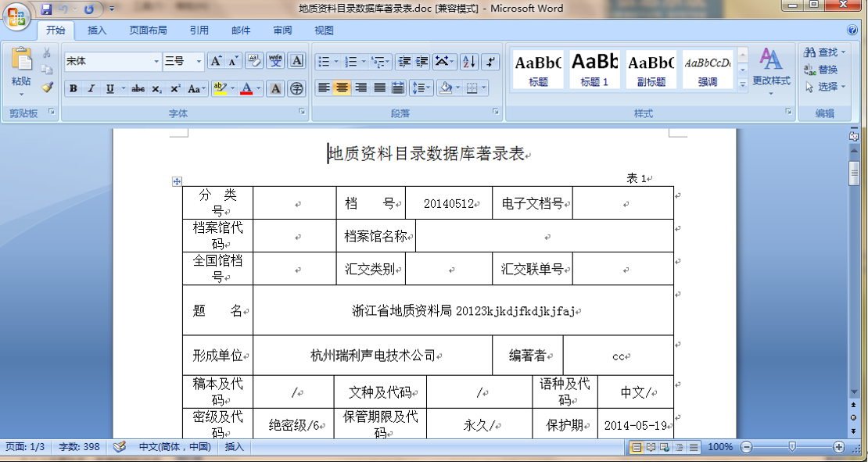Open the borders dropdown arrow
Image resolution: width=868 pixels, height=465 pixels.
484,88
